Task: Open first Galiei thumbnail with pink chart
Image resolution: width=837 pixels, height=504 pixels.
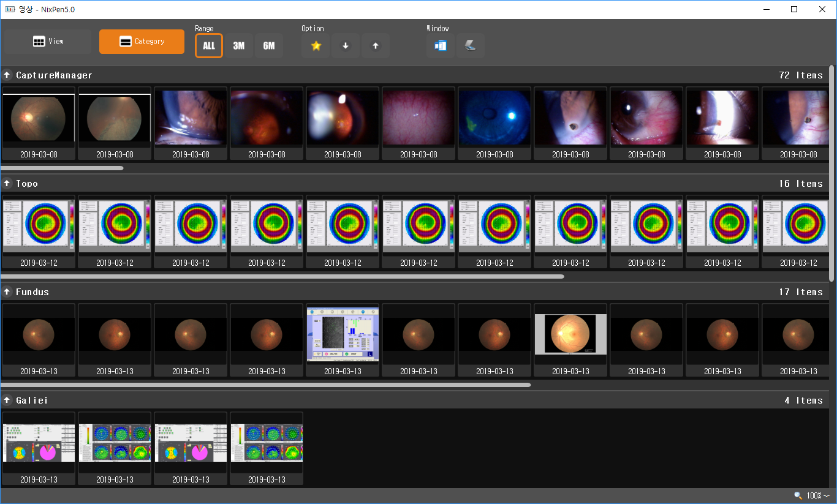Action: tap(39, 443)
